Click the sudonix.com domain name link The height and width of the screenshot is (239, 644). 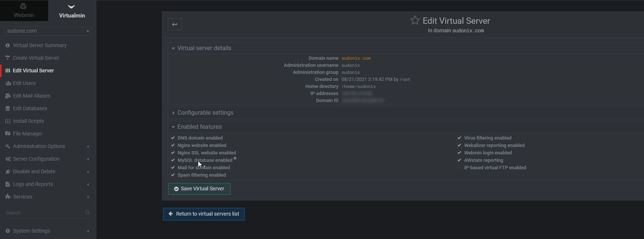[x=356, y=58]
